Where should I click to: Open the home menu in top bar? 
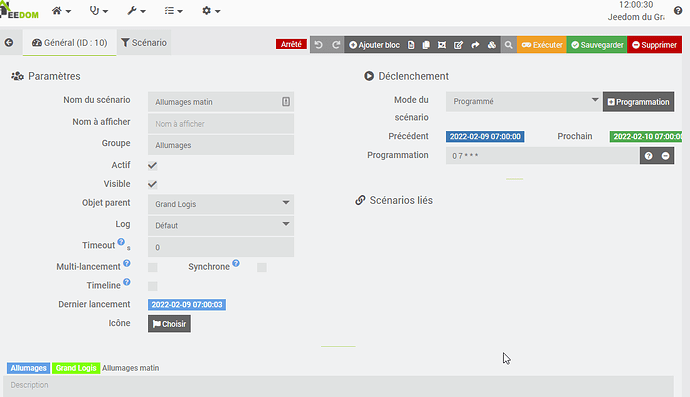point(61,11)
